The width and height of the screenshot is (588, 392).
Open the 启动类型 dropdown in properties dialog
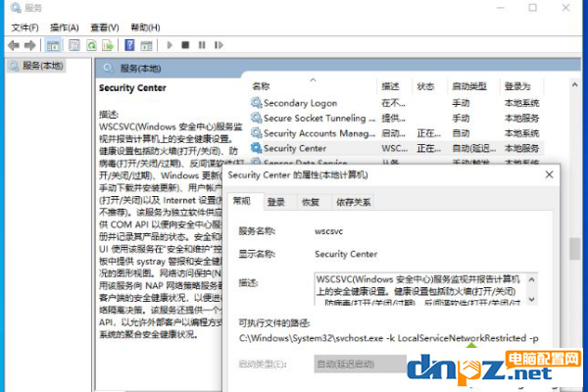[x=360, y=364]
